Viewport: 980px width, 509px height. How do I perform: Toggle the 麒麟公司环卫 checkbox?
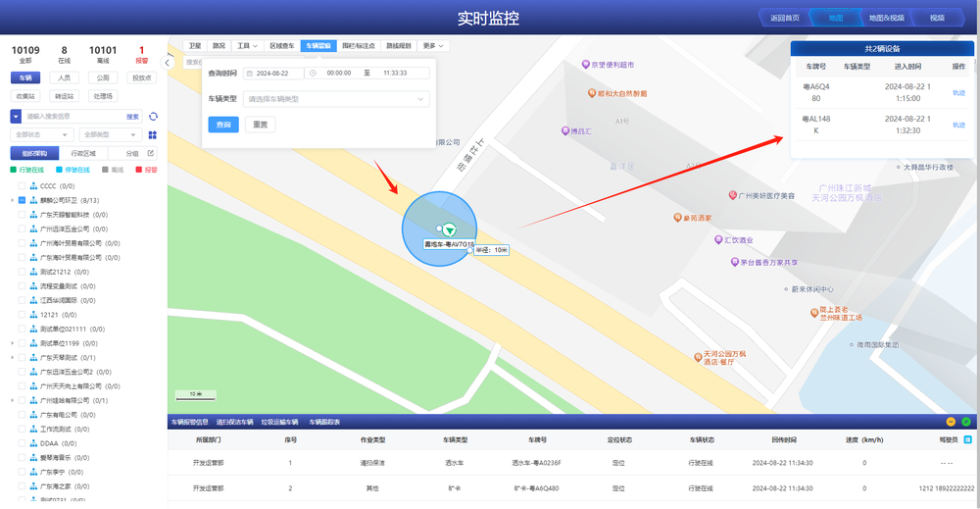(22, 201)
